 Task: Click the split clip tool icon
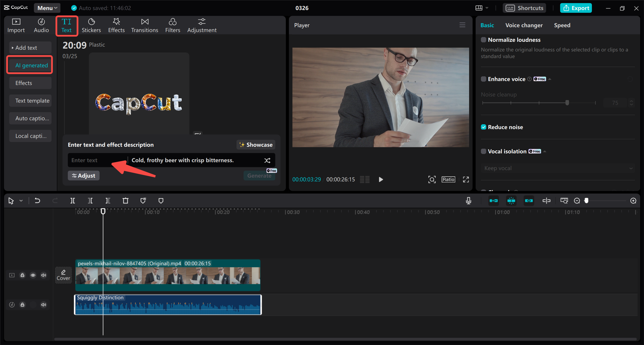tap(72, 201)
